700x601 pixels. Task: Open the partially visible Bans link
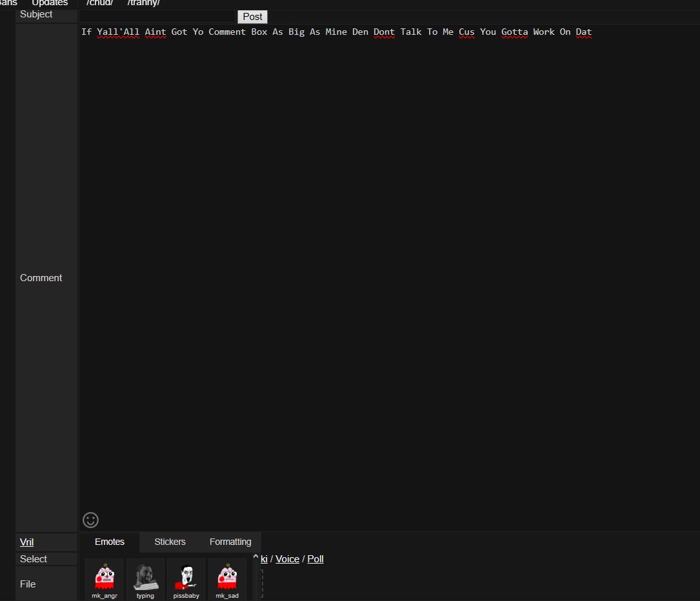click(x=8, y=3)
